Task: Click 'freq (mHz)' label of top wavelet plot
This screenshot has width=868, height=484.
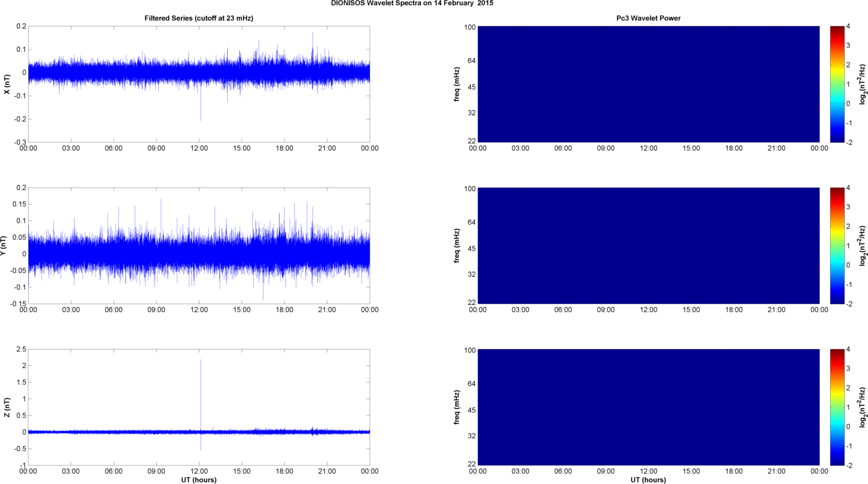Action: [457, 84]
